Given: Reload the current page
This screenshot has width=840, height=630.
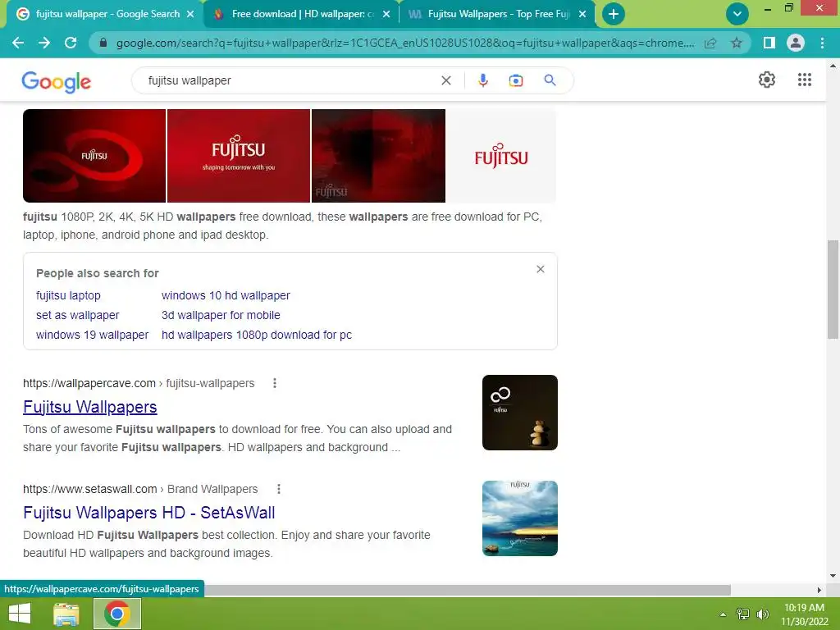Looking at the screenshot, I should [71, 43].
